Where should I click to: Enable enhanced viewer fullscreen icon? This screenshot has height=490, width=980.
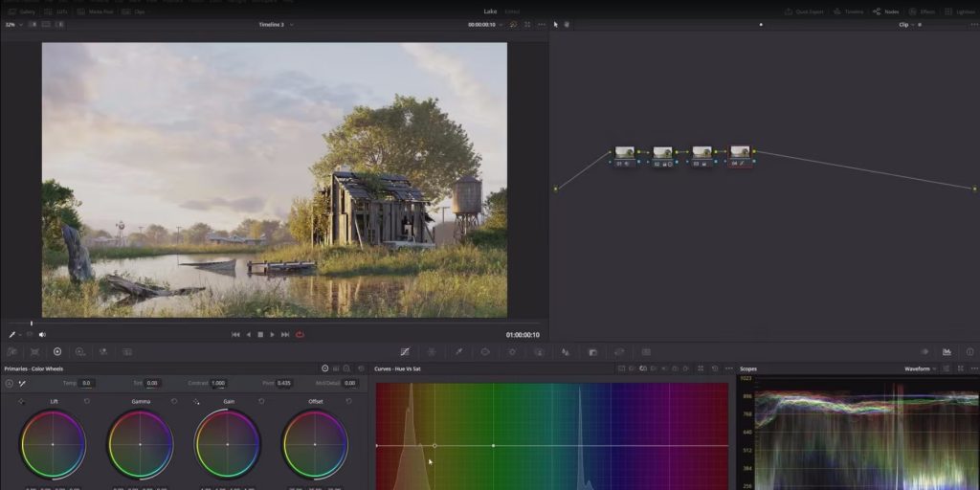click(527, 24)
